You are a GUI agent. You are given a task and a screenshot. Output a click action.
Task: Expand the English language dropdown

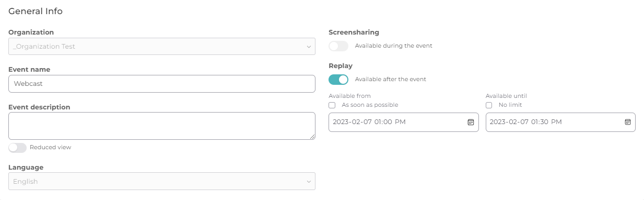162,181
